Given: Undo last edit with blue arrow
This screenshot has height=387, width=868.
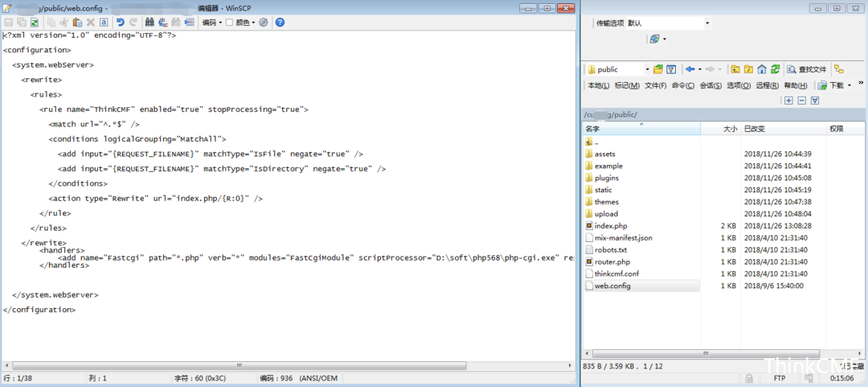Looking at the screenshot, I should pos(120,23).
